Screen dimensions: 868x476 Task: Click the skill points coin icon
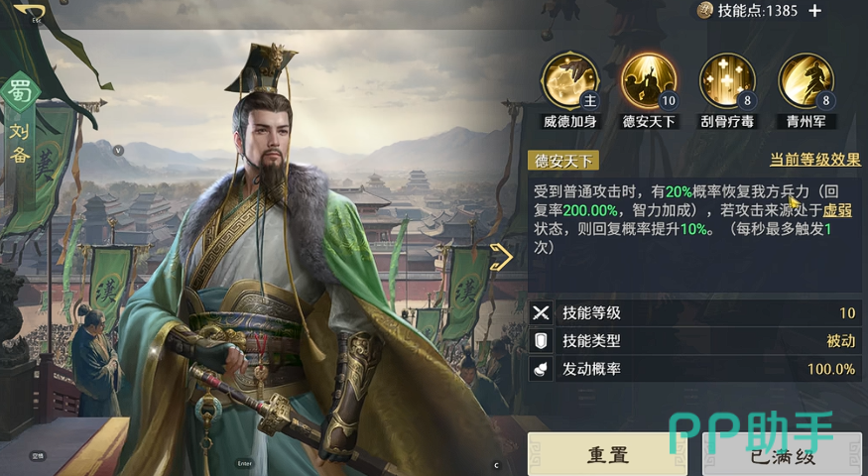[x=704, y=11]
